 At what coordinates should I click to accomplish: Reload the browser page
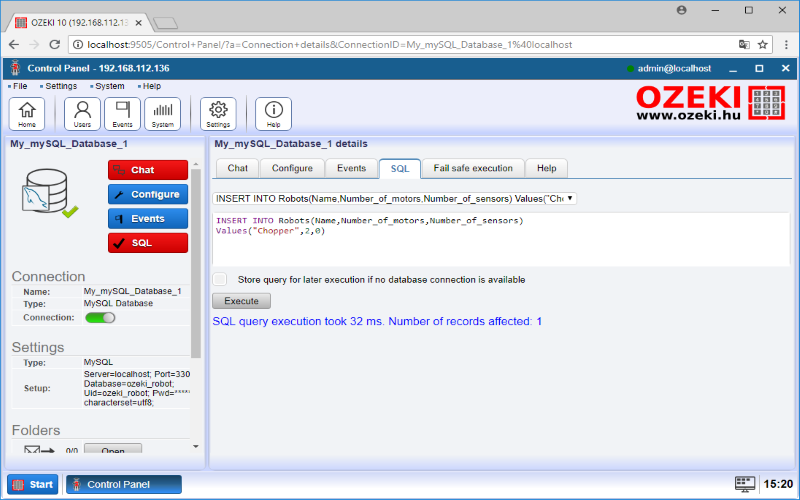pos(55,44)
